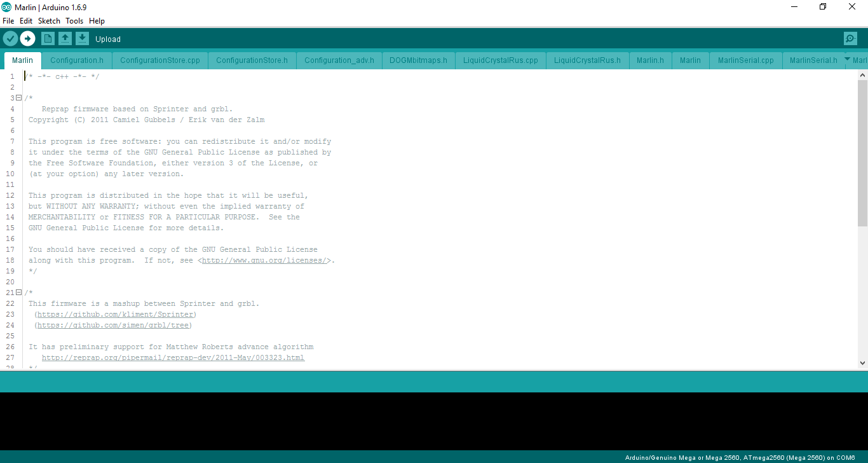This screenshot has height=463, width=868.
Task: Follow the github.com/kliment/Sprinter link
Action: [115, 314]
